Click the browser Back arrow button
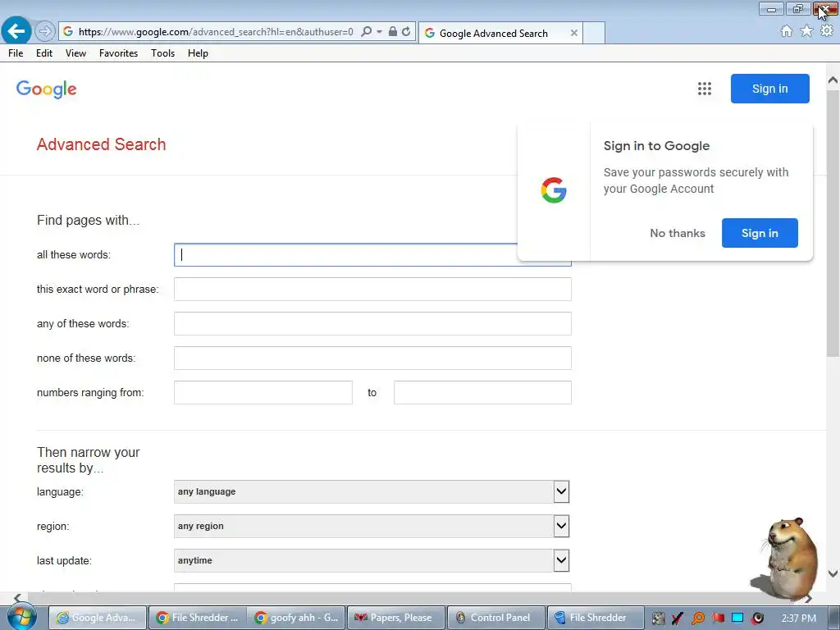840x630 pixels. click(x=16, y=31)
